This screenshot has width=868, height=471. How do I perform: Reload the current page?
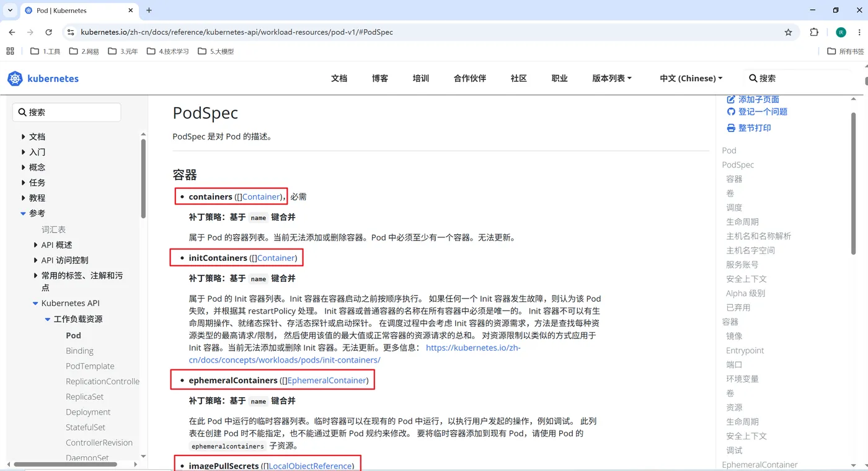pyautogui.click(x=48, y=32)
